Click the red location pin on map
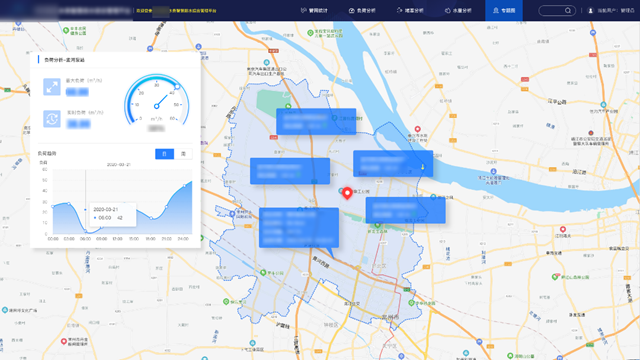Image resolution: width=640 pixels, height=360 pixels. (x=347, y=193)
